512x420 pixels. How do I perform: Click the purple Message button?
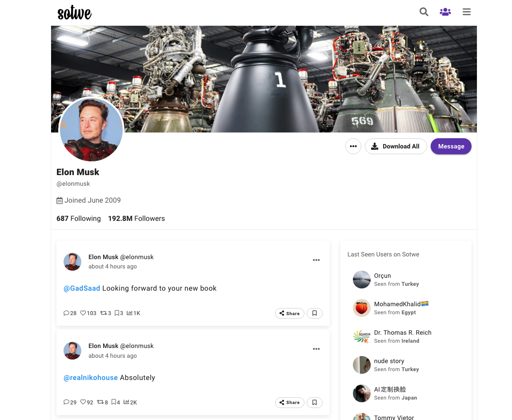point(451,146)
